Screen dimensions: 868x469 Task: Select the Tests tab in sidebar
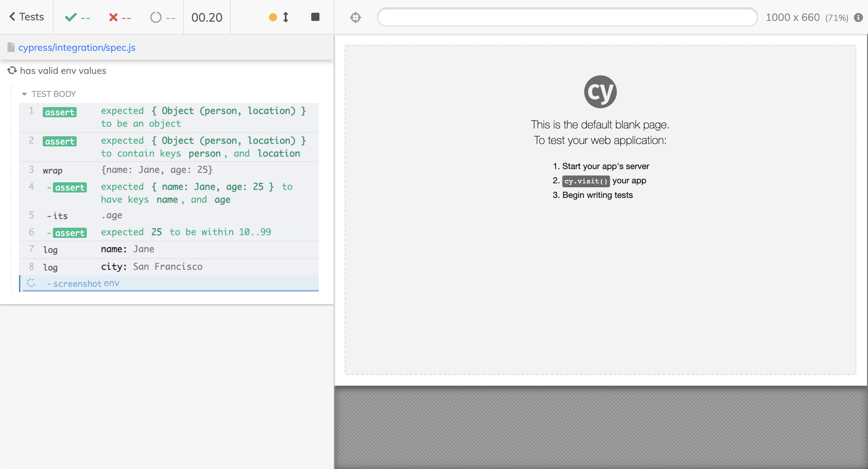point(26,17)
